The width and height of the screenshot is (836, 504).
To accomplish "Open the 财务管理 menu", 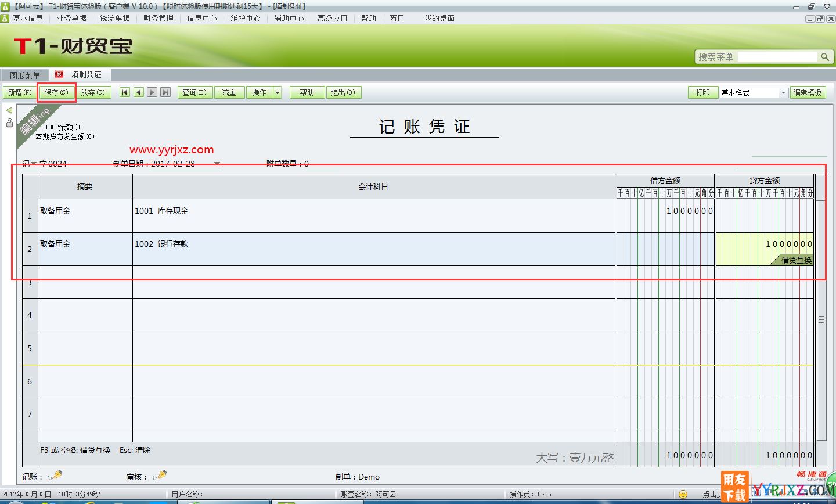I will pyautogui.click(x=158, y=18).
